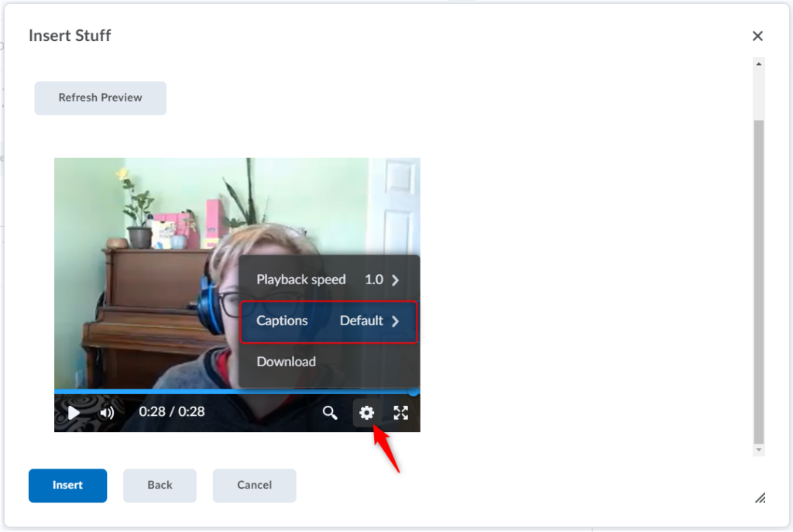Go back using the Back button
This screenshot has width=793, height=532.
pyautogui.click(x=160, y=486)
